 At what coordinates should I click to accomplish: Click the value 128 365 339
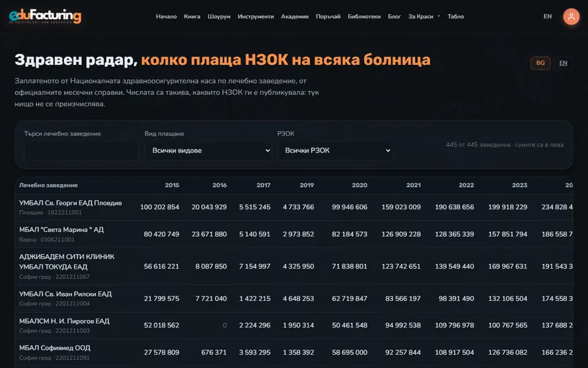454,234
